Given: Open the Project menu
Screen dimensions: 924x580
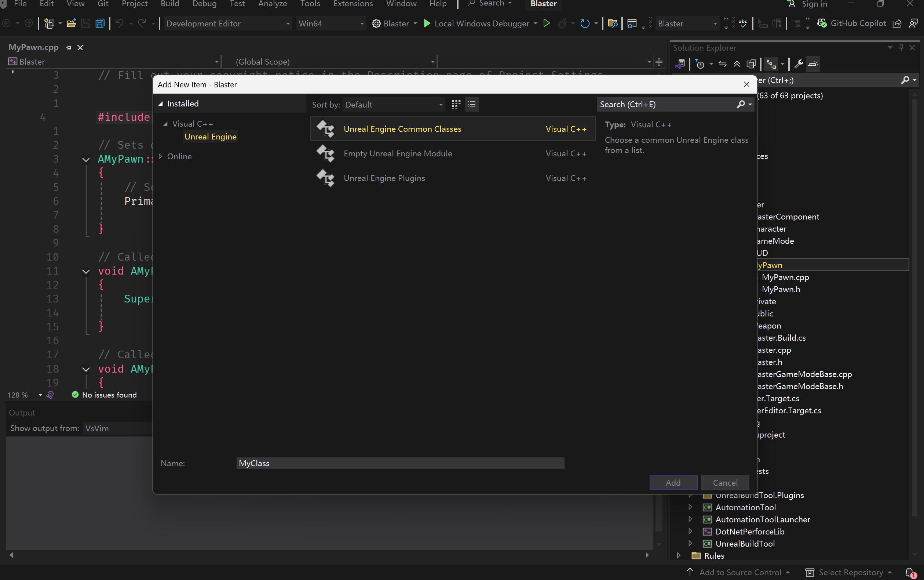Looking at the screenshot, I should coord(135,4).
